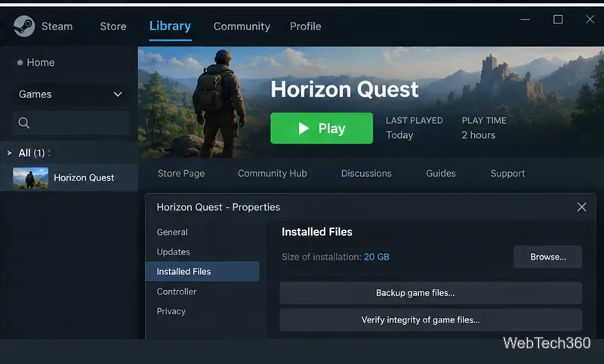
Task: Select Controller in Properties sidebar
Action: point(177,292)
